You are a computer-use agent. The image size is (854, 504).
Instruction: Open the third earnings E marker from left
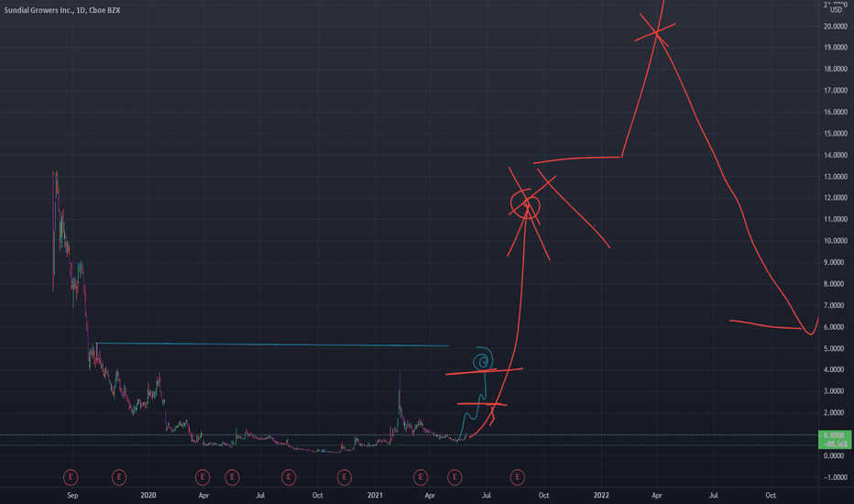(203, 477)
